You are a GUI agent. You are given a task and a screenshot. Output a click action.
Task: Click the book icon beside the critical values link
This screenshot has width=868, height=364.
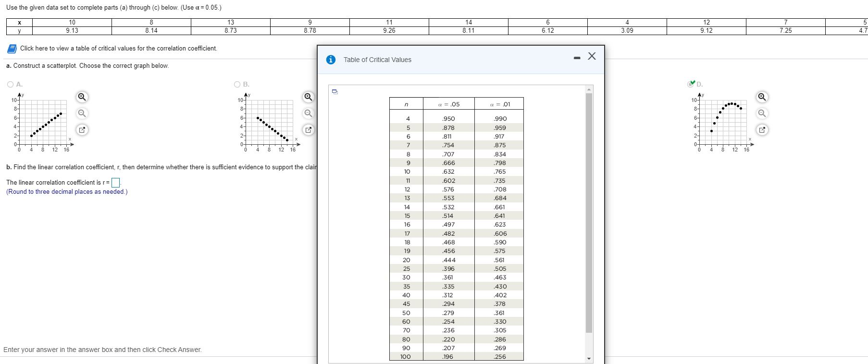click(x=12, y=49)
